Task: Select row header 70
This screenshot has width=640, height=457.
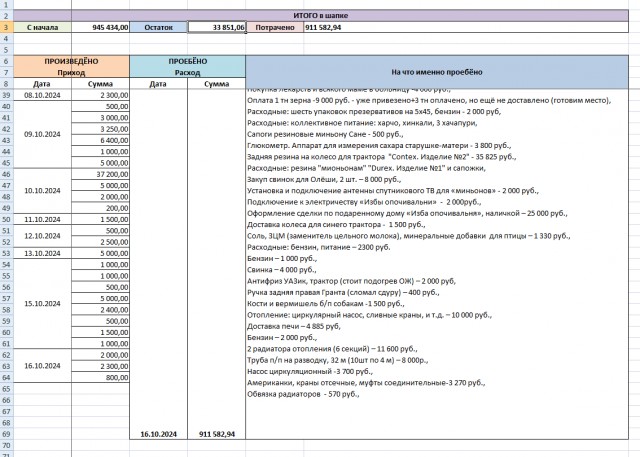Action: point(6,445)
